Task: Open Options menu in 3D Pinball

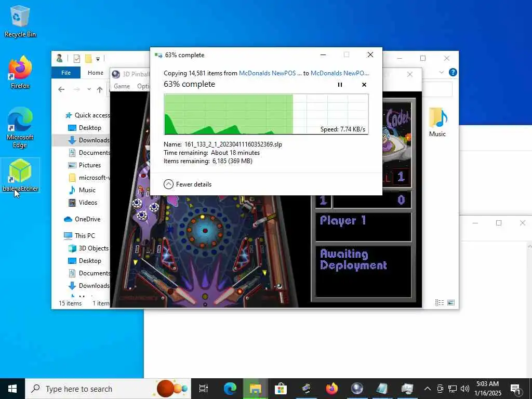Action: coord(143,86)
